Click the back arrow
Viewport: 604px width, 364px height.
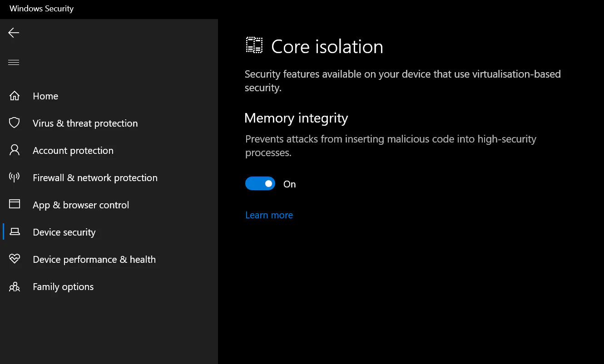point(13,32)
